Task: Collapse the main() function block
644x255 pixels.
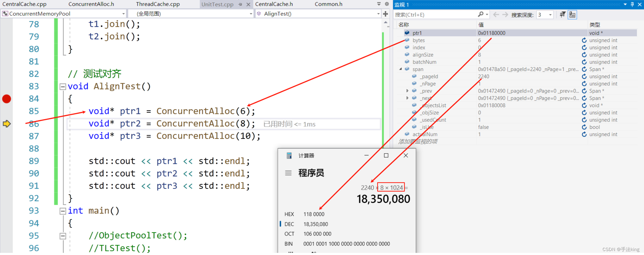Action: click(x=63, y=211)
